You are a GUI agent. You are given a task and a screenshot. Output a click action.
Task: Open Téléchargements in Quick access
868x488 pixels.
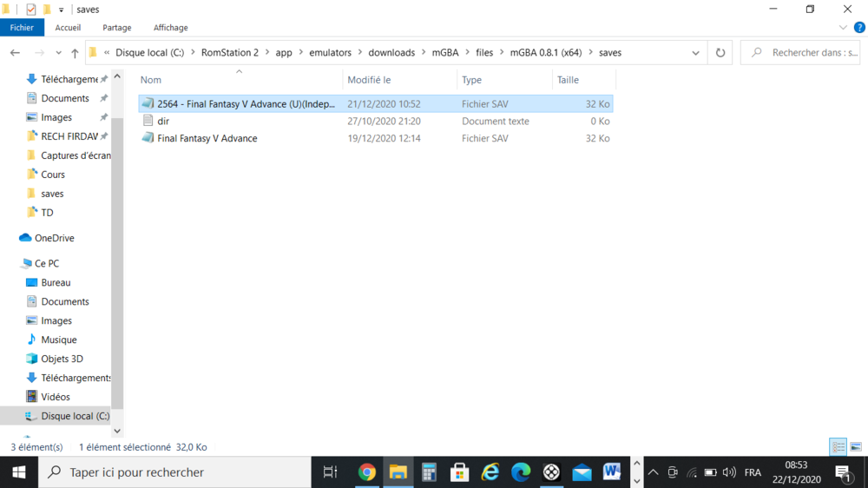tap(69, 79)
